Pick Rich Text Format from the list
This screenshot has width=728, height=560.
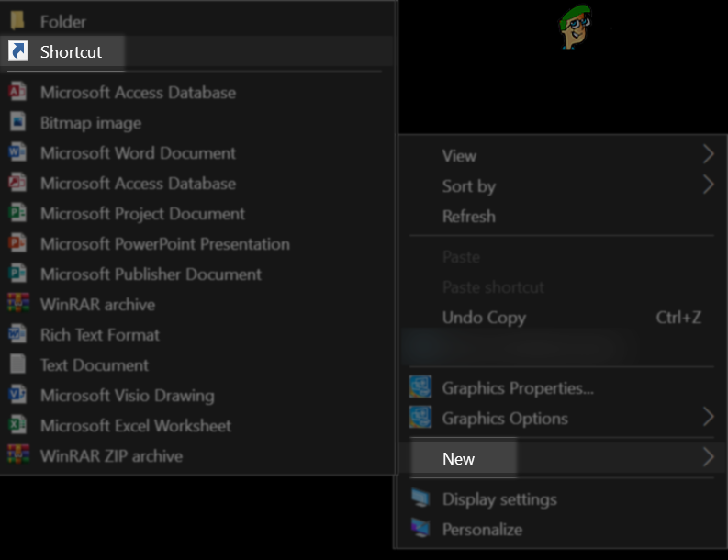click(x=99, y=335)
